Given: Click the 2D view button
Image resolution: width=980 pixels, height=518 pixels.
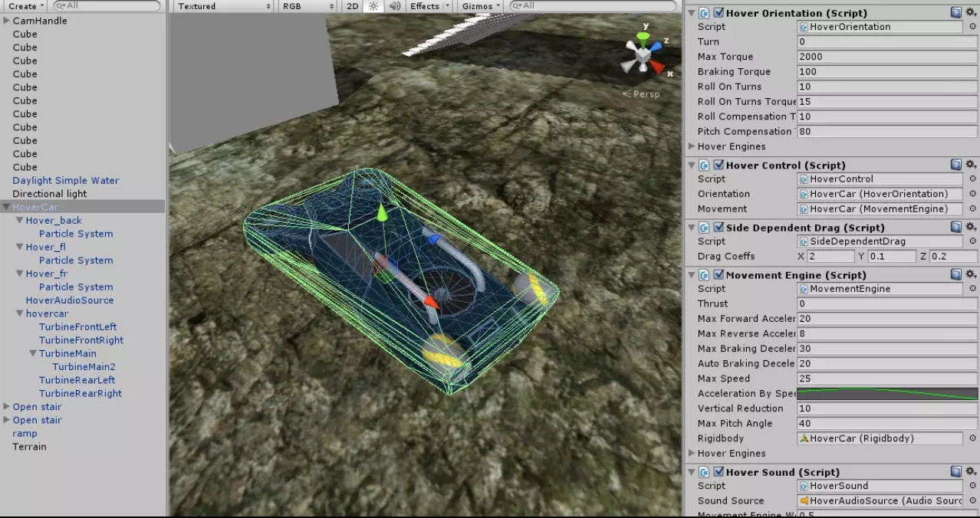Looking at the screenshot, I should (352, 6).
